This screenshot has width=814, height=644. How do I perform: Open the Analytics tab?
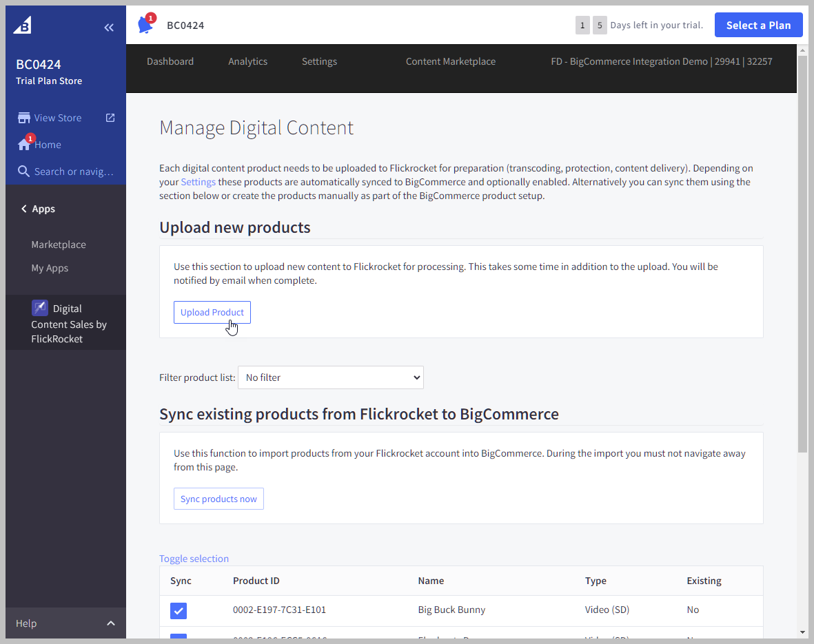(247, 61)
